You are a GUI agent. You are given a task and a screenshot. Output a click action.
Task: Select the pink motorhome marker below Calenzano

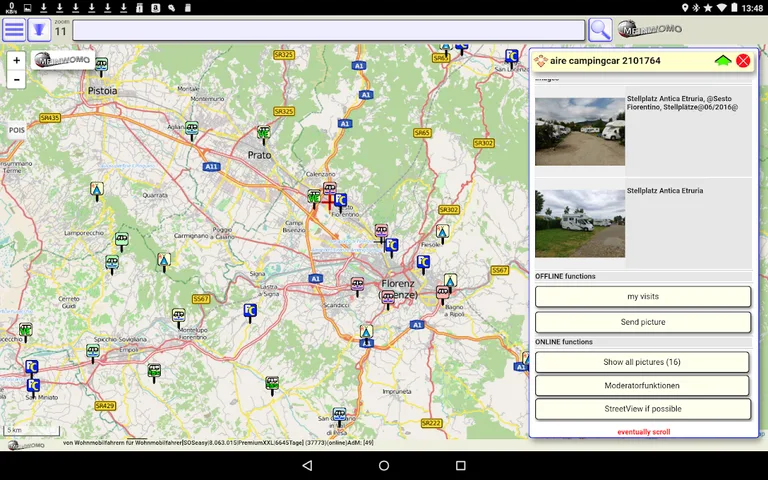pos(330,189)
